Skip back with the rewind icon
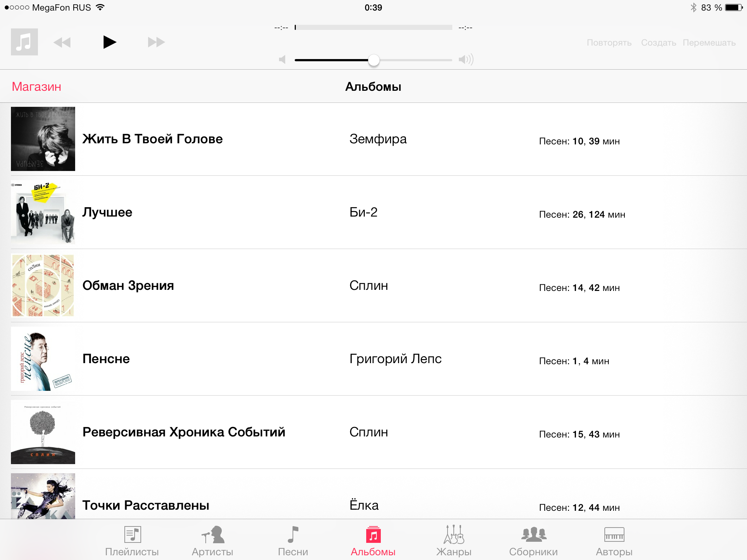The height and width of the screenshot is (560, 747). (x=62, y=42)
